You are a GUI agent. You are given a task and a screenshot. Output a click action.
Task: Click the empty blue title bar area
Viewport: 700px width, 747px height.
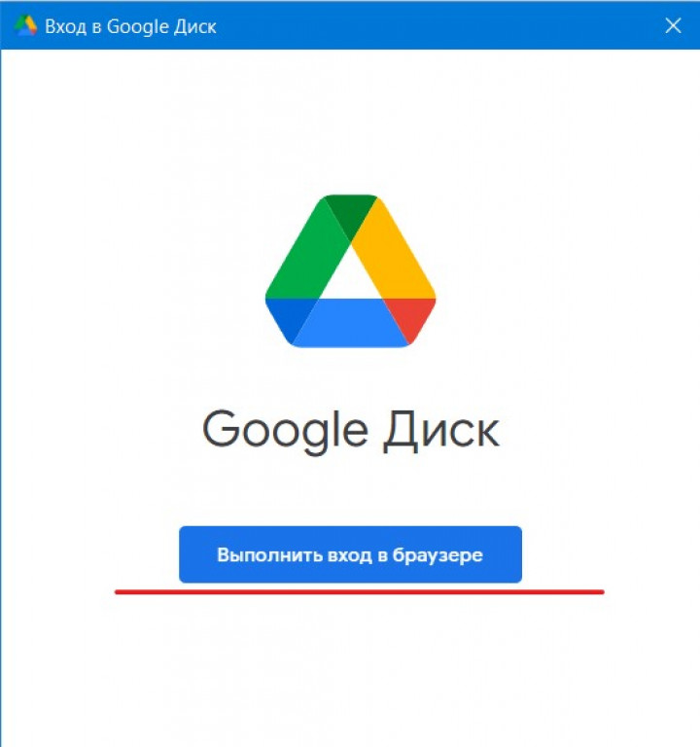coord(438,25)
